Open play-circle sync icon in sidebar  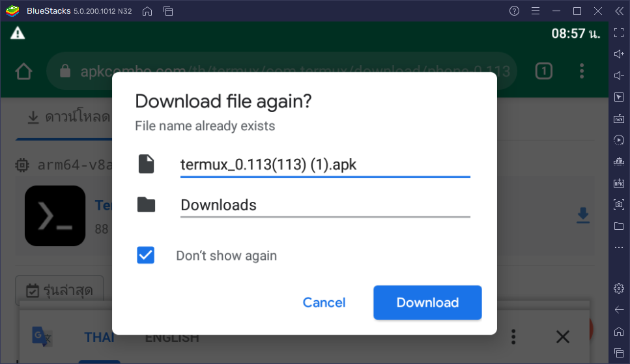click(x=619, y=140)
